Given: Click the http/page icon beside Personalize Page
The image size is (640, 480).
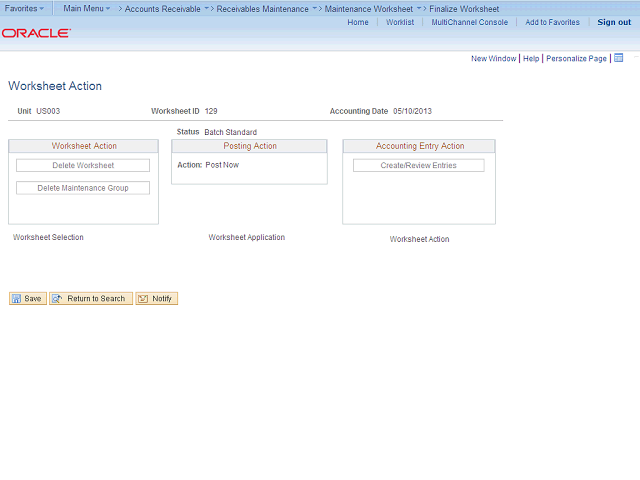Looking at the screenshot, I should tap(618, 58).
